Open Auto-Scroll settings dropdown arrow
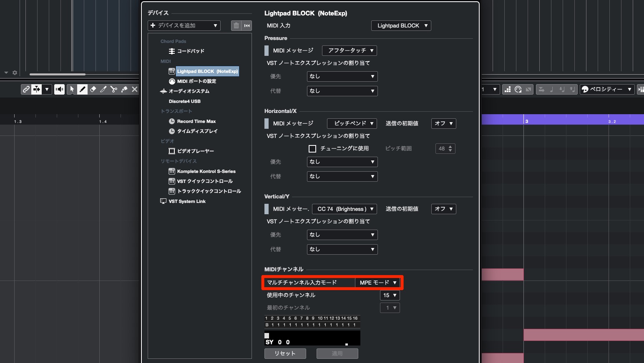 click(47, 89)
